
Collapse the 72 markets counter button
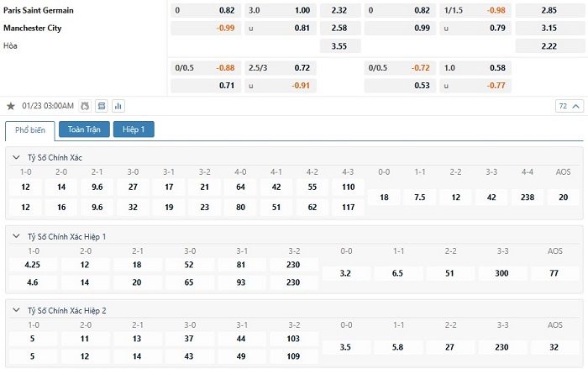[568, 106]
